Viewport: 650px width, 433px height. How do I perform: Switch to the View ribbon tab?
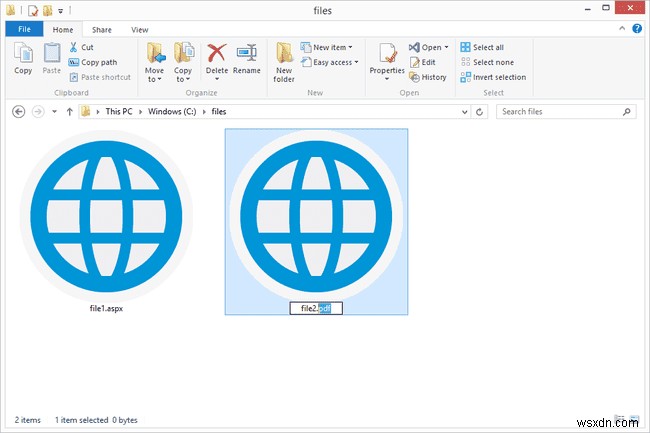tap(139, 30)
